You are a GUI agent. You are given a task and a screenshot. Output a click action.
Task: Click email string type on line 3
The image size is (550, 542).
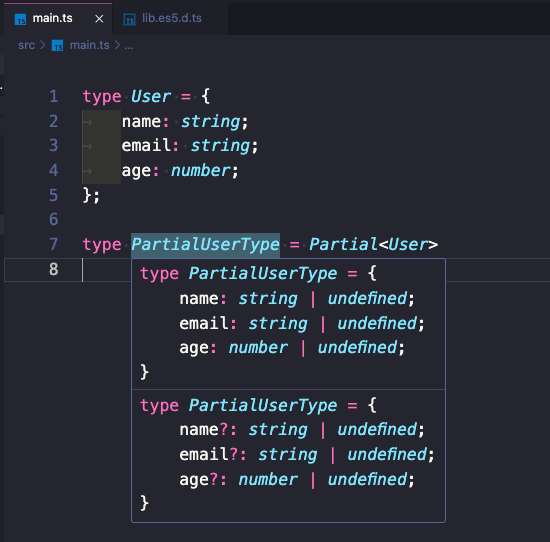pos(220,146)
